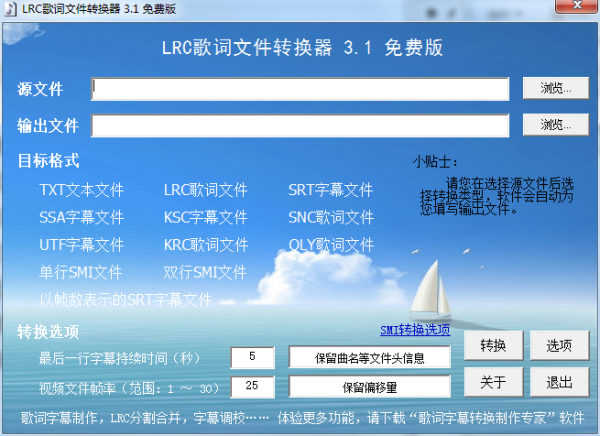Select SNC歌词文件 target format

pos(331,217)
